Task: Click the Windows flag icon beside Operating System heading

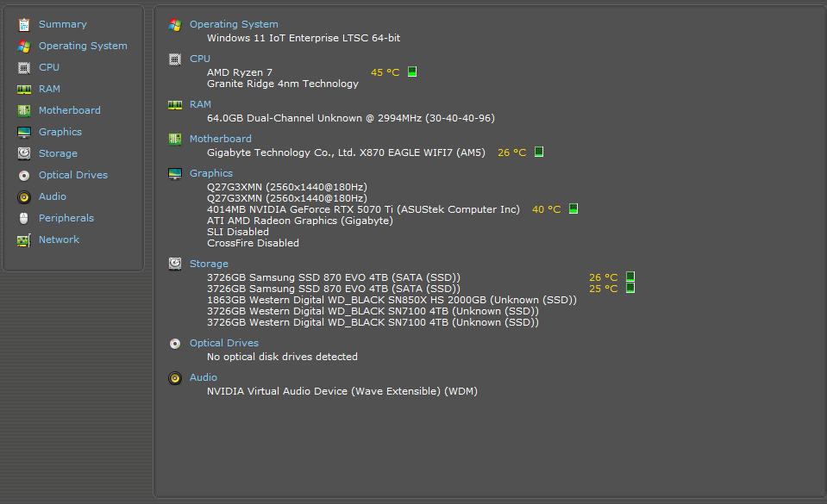Action: tap(175, 25)
